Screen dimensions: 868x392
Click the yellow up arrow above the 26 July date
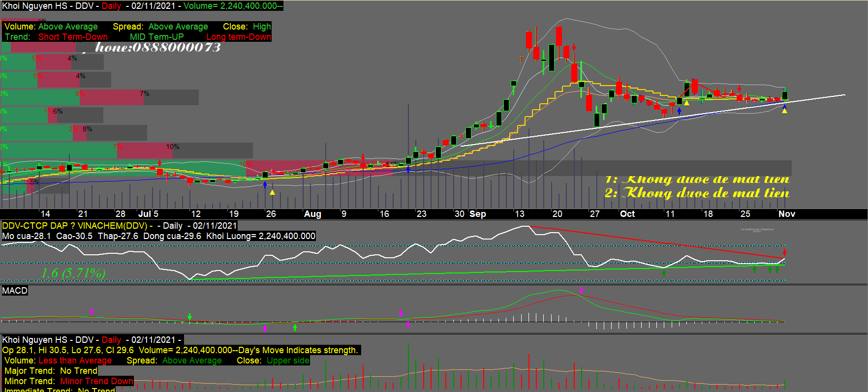[272, 192]
